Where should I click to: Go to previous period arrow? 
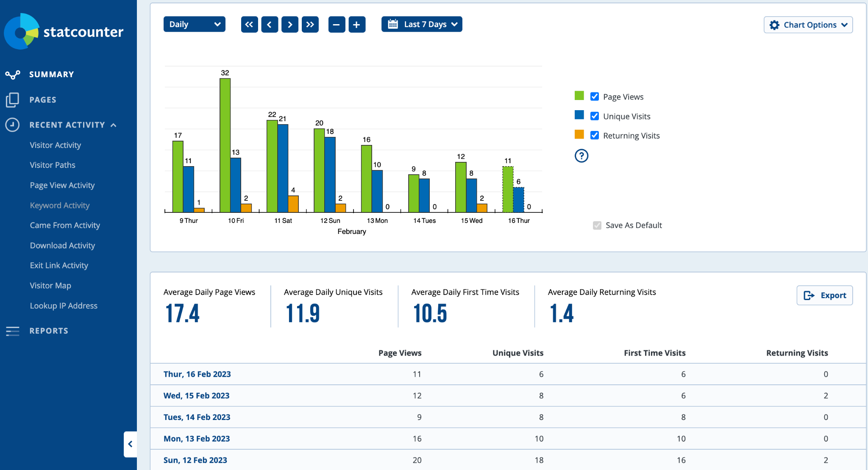tap(270, 25)
